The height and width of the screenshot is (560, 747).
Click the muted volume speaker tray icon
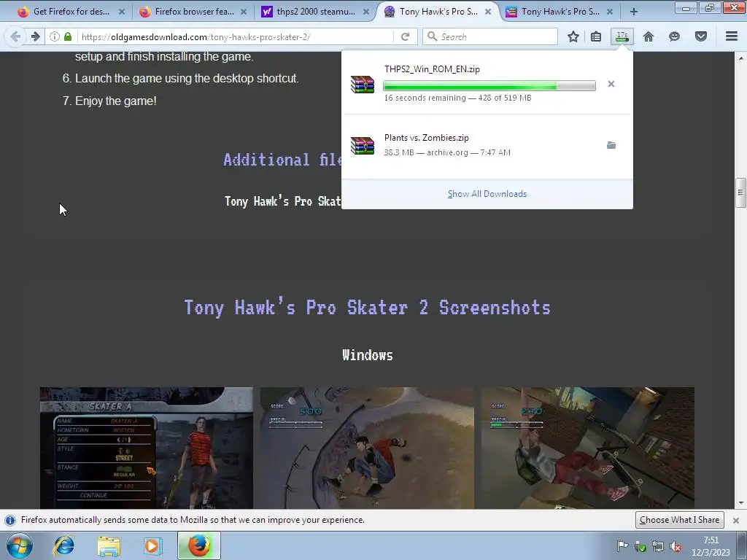675,547
